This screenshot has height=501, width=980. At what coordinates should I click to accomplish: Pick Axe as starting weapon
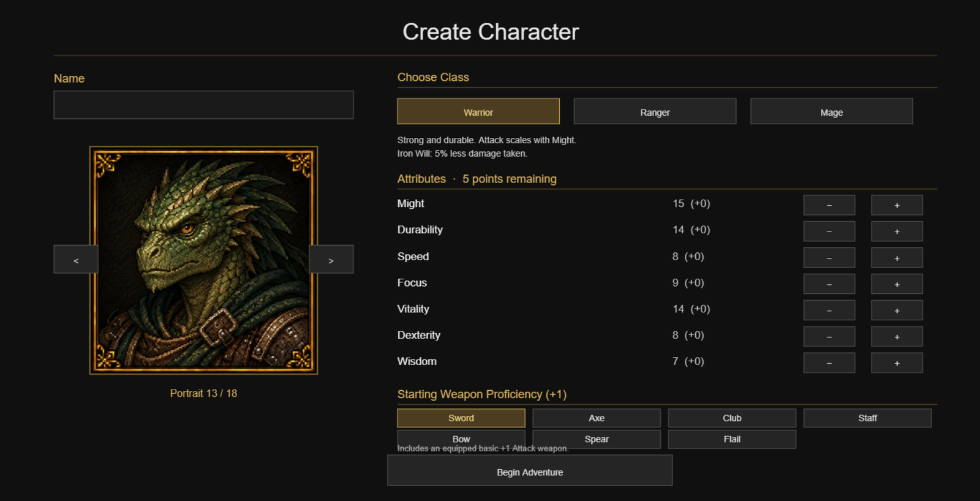(597, 418)
